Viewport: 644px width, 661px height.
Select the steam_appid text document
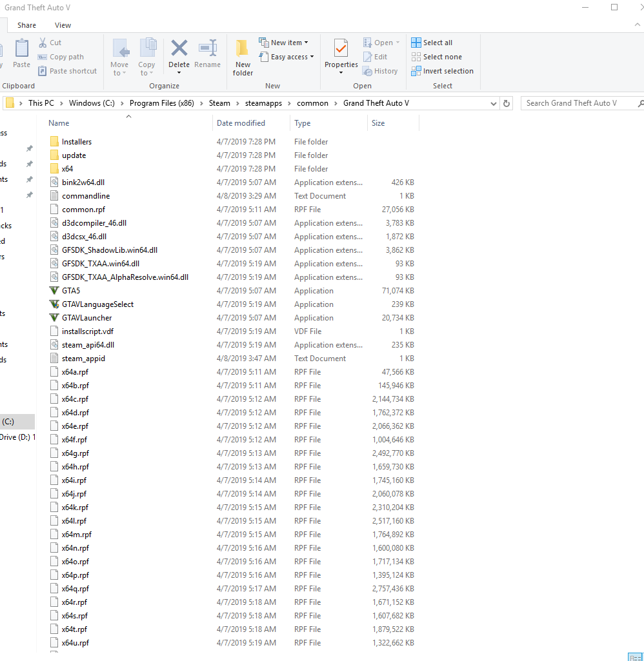[x=83, y=359]
